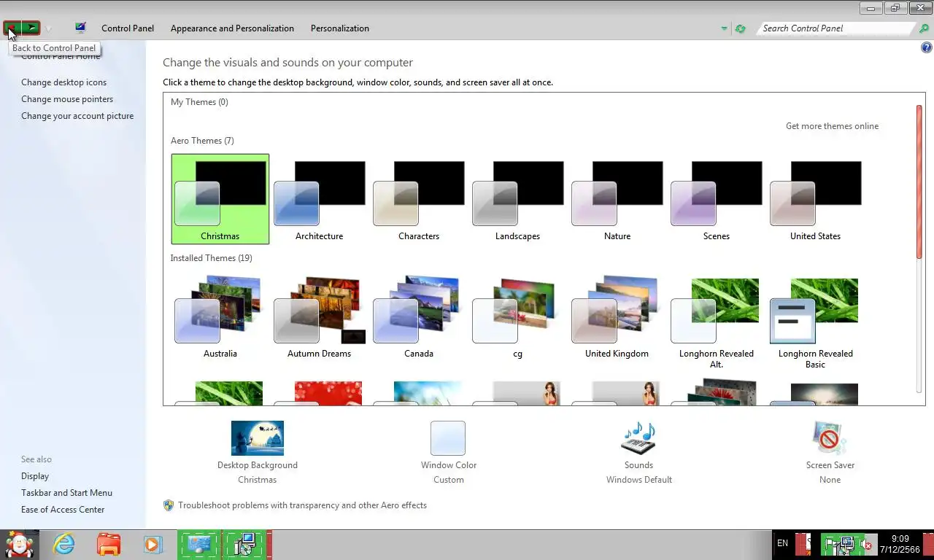Open Change your account picture

click(77, 116)
